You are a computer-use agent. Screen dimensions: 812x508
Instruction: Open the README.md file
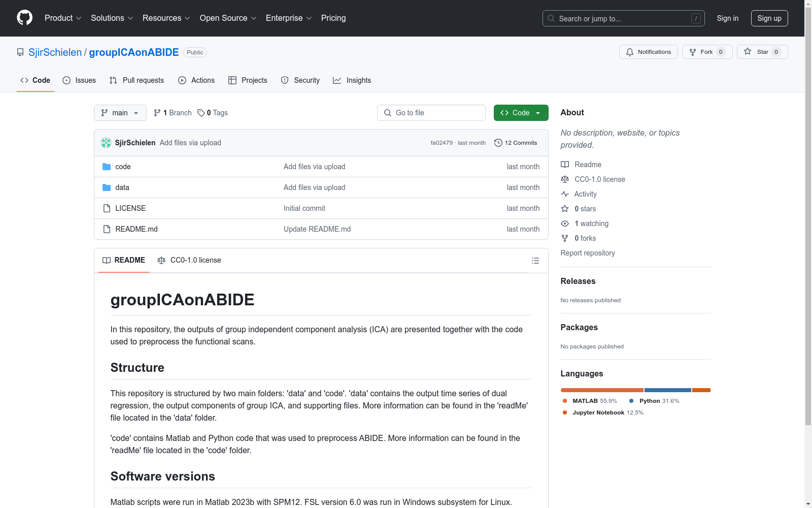point(137,229)
